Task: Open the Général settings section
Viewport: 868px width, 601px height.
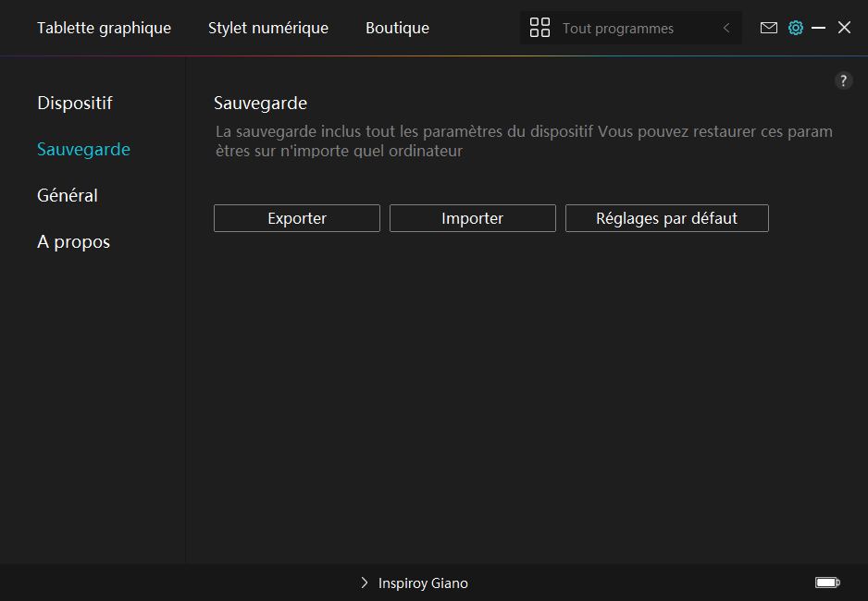Action: pyautogui.click(x=68, y=195)
